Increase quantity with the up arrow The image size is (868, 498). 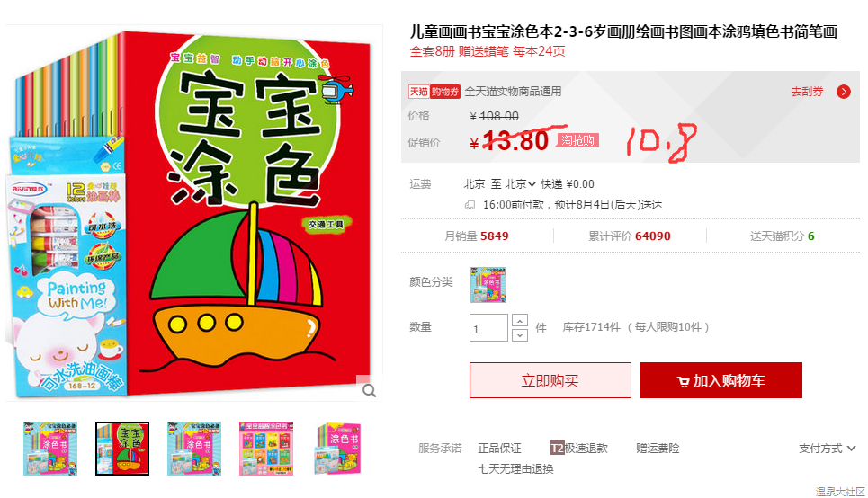519,320
